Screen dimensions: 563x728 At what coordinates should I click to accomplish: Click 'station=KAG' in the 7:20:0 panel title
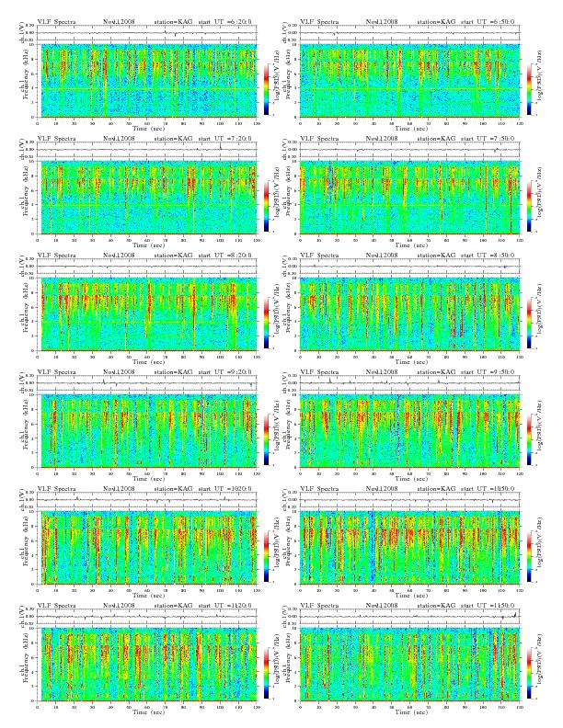(173, 139)
